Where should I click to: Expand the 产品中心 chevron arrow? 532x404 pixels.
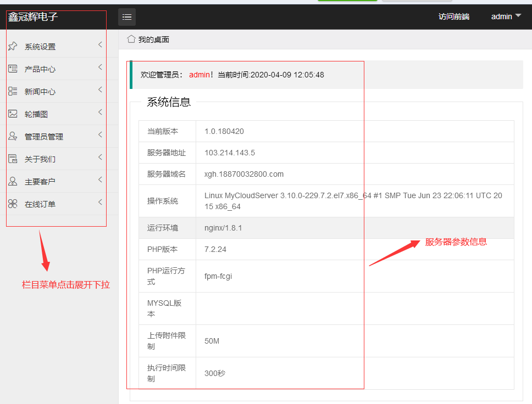tap(100, 68)
